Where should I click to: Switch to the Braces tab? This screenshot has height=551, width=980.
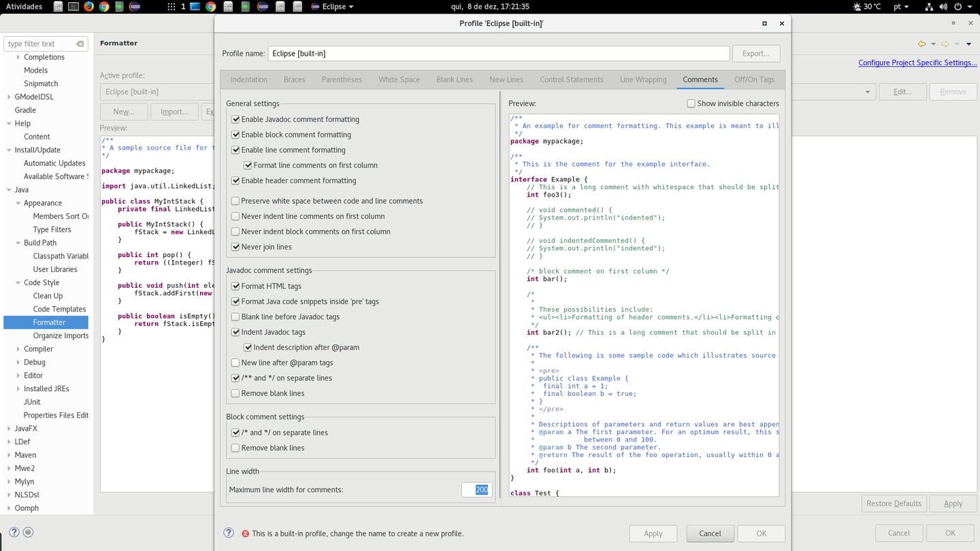[295, 80]
